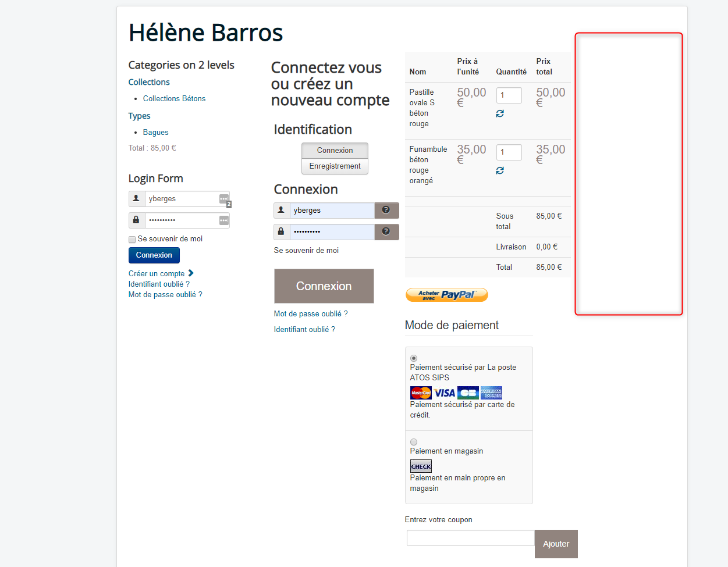Click the arrow icon next to Créer un compte
The image size is (728, 567).
click(x=191, y=273)
